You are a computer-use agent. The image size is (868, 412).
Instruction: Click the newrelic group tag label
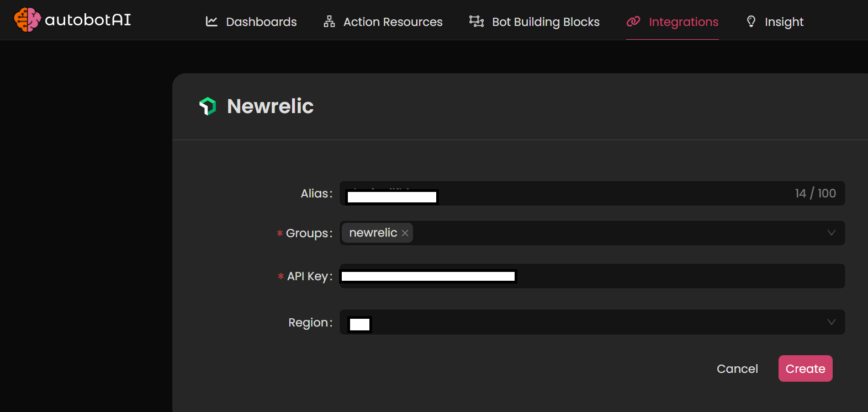[x=373, y=233]
